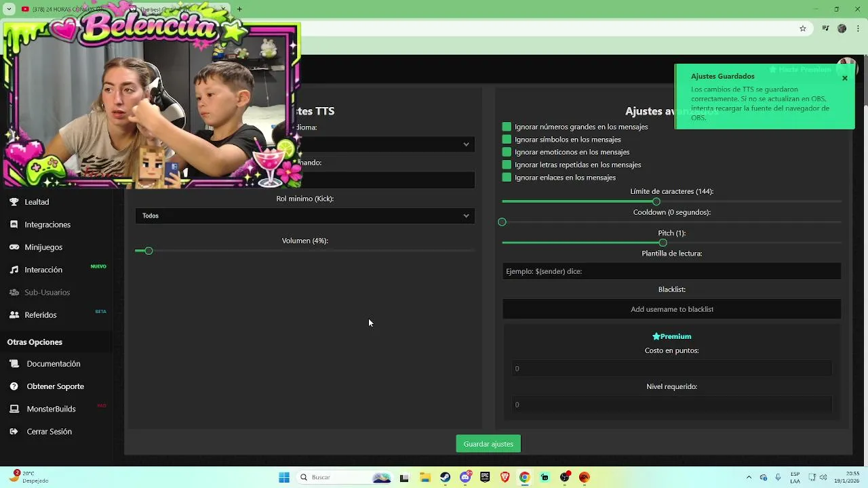868x488 pixels.
Task: Click the Lealtad trophy icon
Action: [14, 202]
